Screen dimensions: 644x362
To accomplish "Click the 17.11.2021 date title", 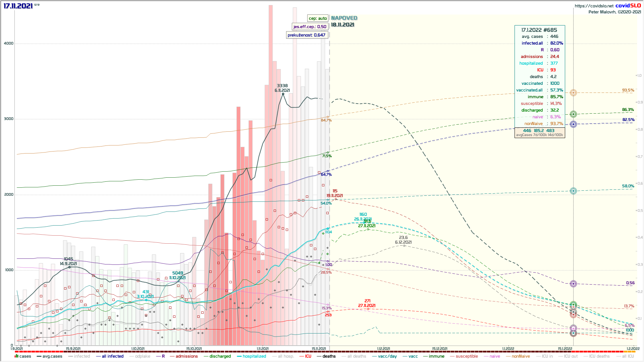I will tap(18, 6).
